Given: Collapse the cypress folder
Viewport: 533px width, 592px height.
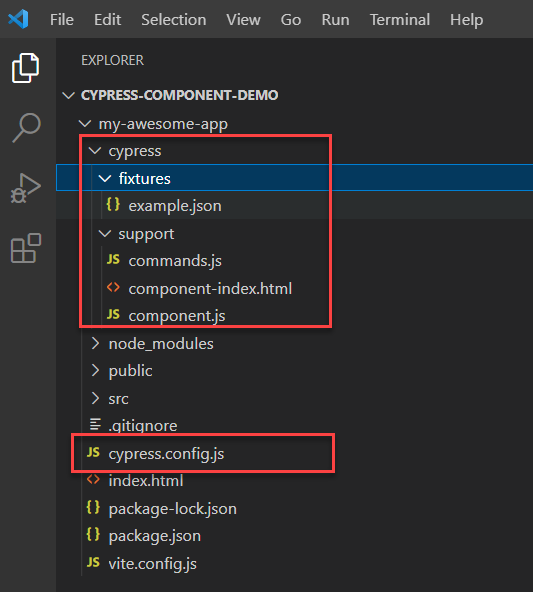Looking at the screenshot, I should 95,151.
